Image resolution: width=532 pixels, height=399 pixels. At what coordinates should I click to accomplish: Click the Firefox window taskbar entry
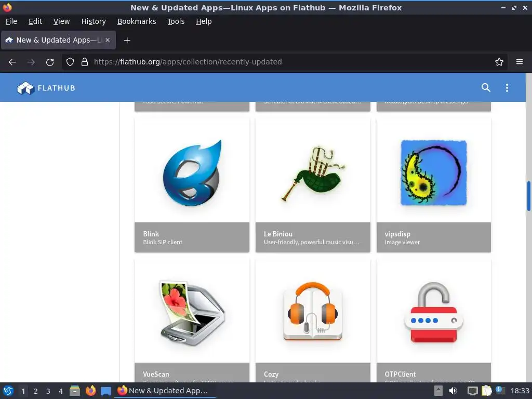click(x=166, y=391)
